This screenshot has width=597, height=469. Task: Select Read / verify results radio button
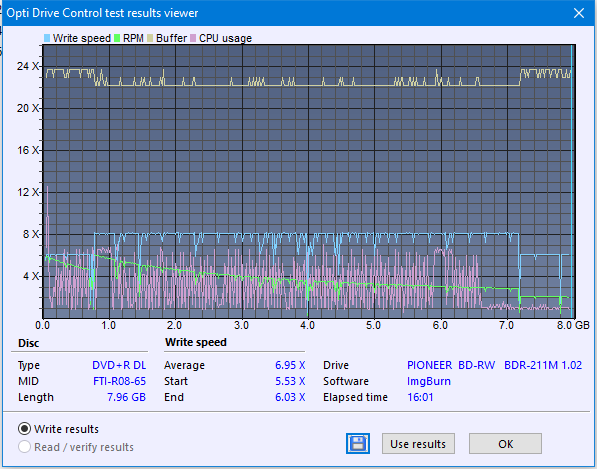click(24, 447)
